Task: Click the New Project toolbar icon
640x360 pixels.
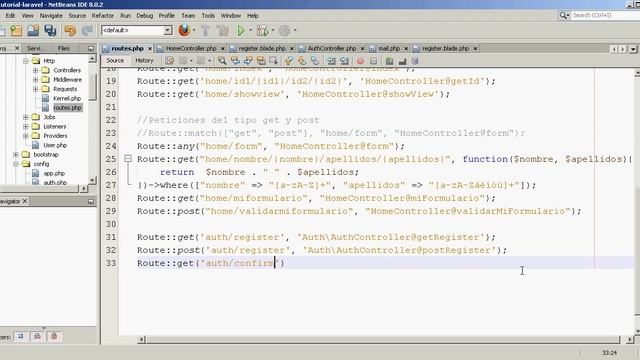Action: pos(16,31)
